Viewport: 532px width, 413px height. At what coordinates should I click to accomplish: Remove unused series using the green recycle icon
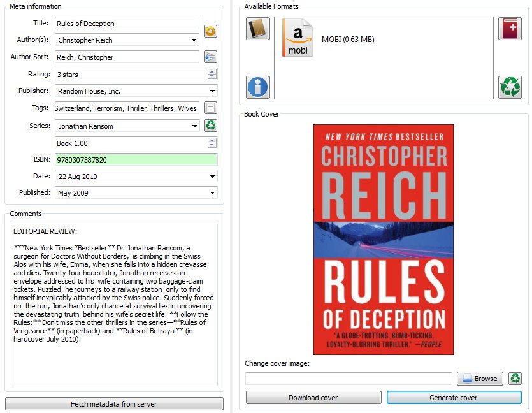210,126
